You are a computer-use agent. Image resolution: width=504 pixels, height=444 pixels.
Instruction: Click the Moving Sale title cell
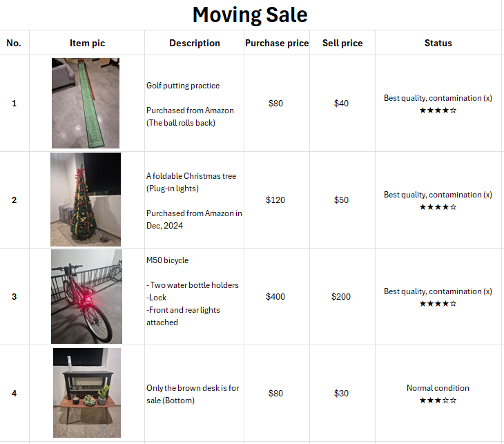pyautogui.click(x=250, y=15)
